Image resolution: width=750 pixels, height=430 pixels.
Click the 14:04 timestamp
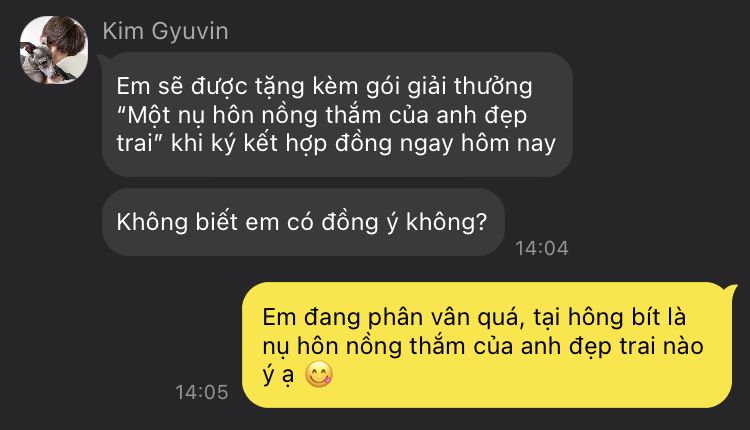[541, 248]
